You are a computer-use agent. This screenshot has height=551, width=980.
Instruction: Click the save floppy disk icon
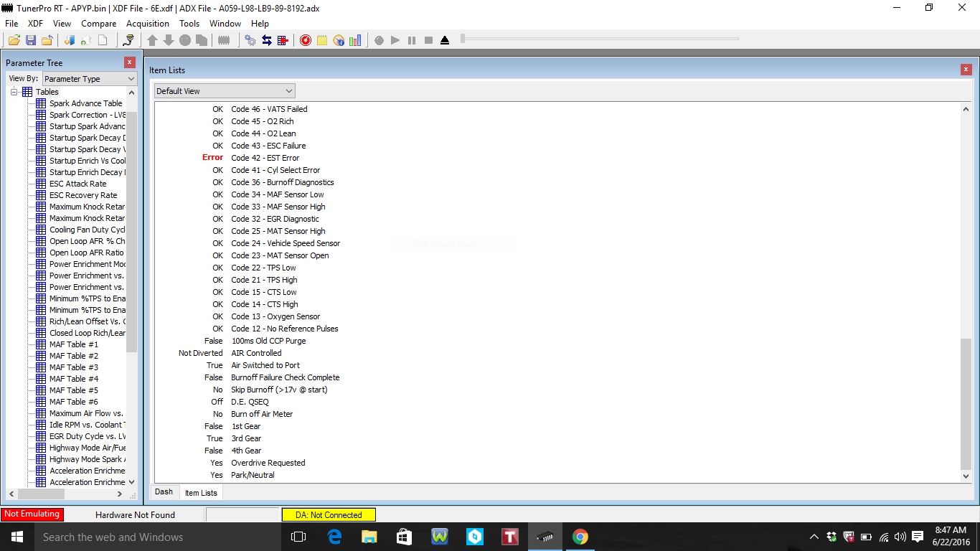[x=31, y=41]
